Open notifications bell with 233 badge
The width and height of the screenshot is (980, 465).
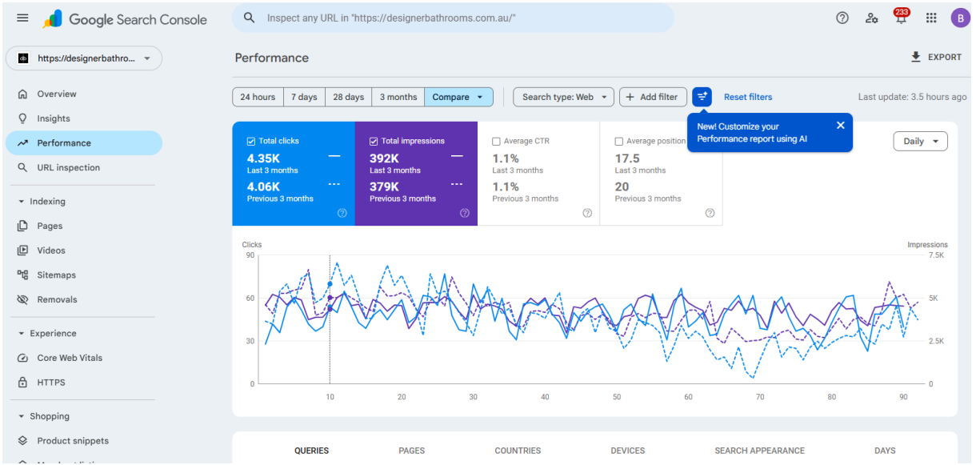click(x=902, y=16)
